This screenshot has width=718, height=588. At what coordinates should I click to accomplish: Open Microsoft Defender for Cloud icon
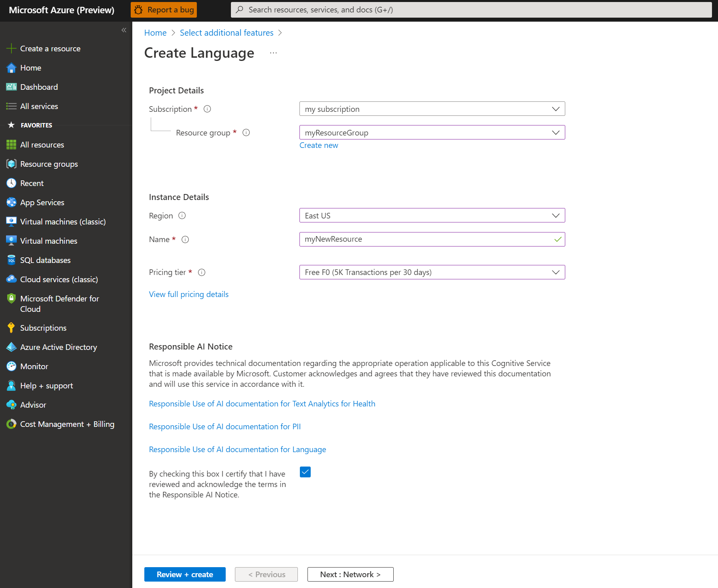11,299
